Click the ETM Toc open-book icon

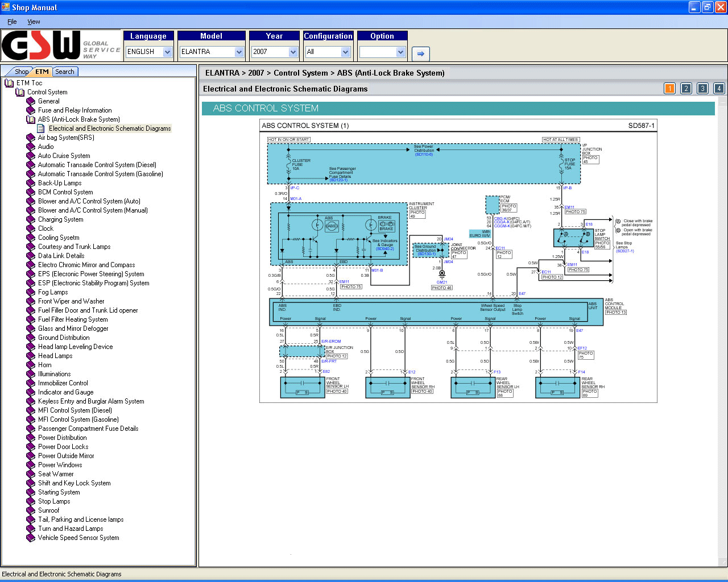[x=9, y=83]
